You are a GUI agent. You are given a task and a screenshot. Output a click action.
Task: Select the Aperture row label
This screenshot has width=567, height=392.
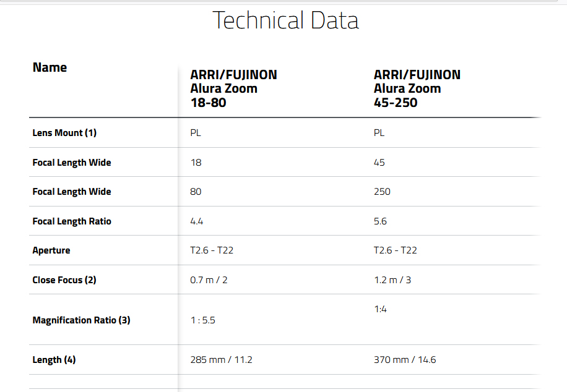[x=51, y=250]
